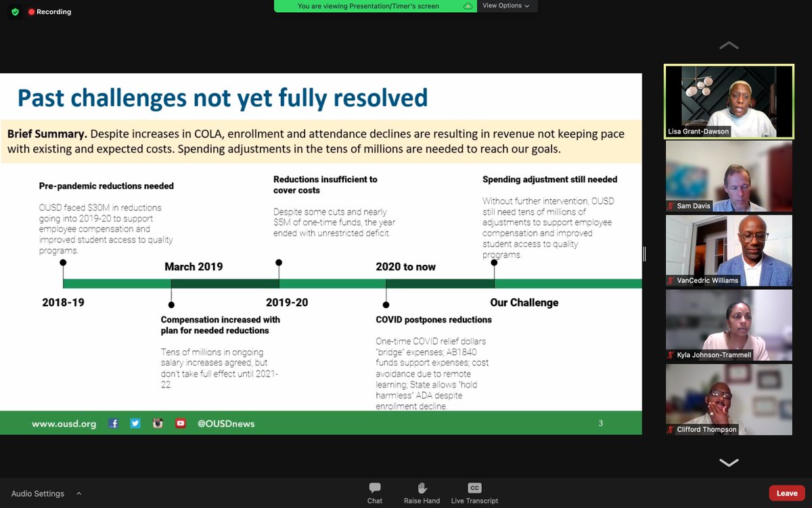Image resolution: width=812 pixels, height=508 pixels.
Task: Click the Raise Hand icon
Action: tap(422, 488)
